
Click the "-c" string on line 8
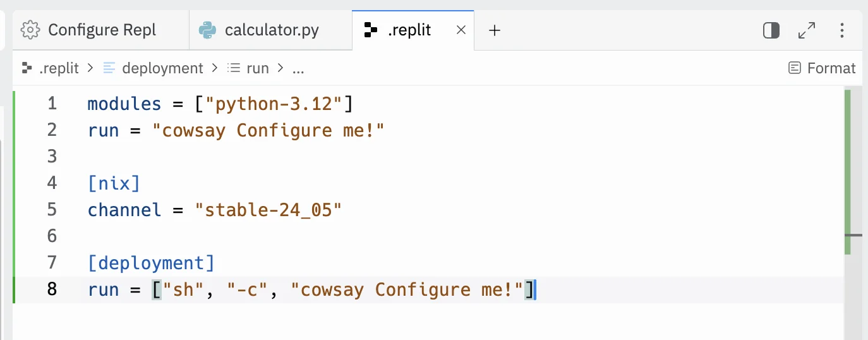tap(248, 289)
